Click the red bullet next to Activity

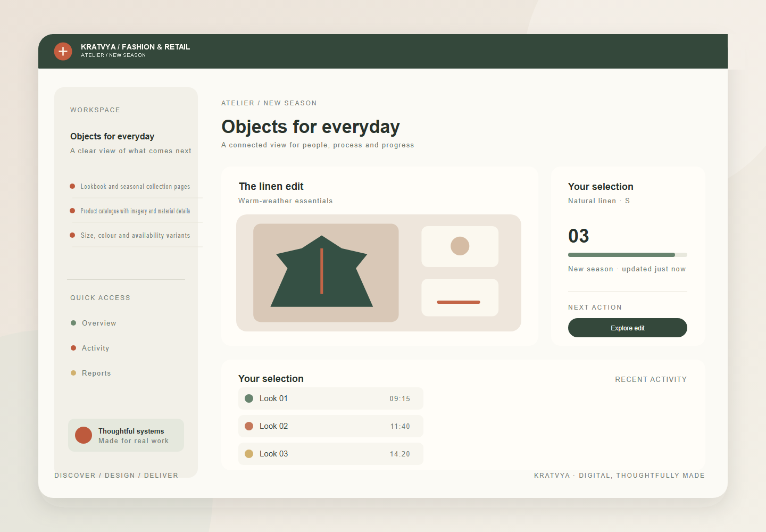pos(73,348)
